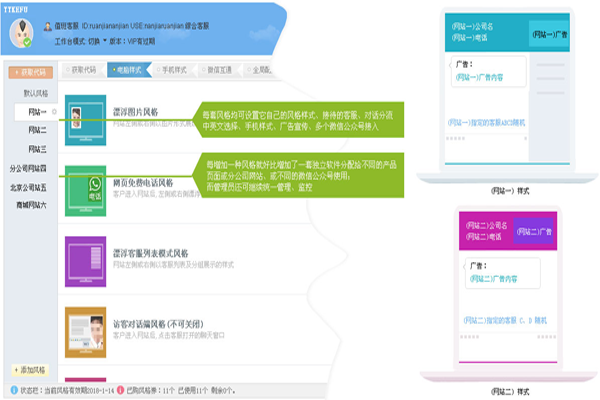
Task: Open the green 网页免费电话风格 thumbnail
Action: coord(85,191)
